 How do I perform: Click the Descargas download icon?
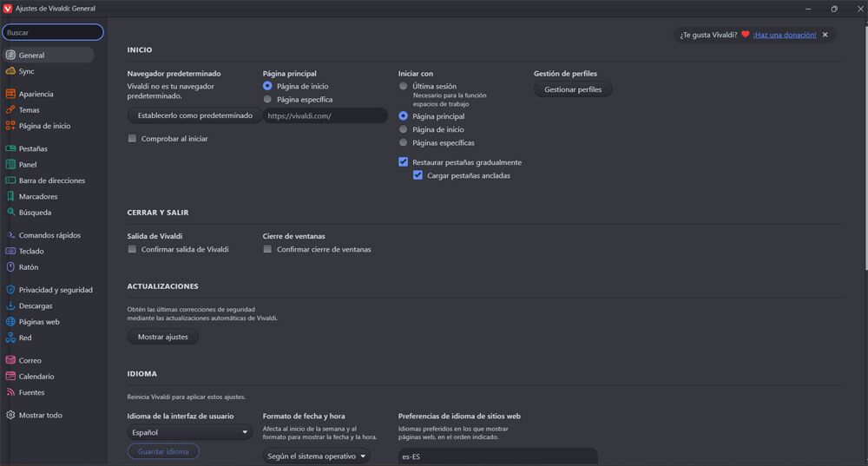[10, 305]
